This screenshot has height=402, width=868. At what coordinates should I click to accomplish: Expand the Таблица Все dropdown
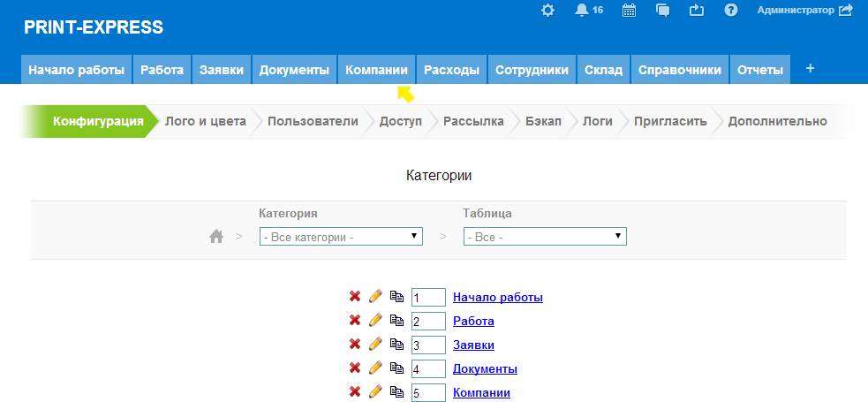point(545,237)
